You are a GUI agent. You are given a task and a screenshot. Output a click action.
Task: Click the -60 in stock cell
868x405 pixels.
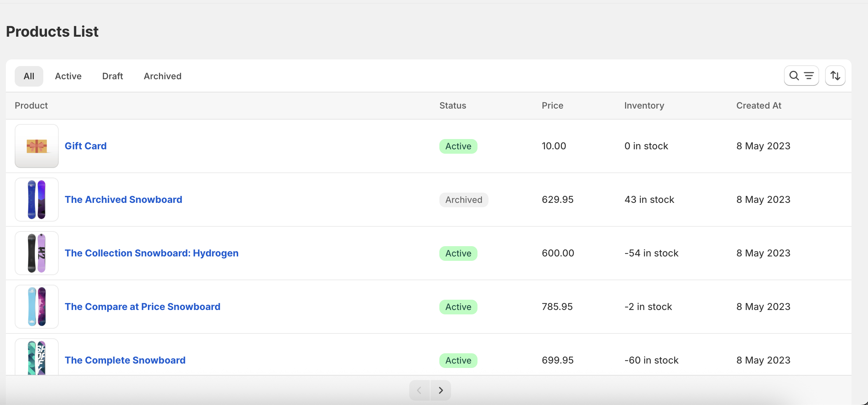pos(651,360)
